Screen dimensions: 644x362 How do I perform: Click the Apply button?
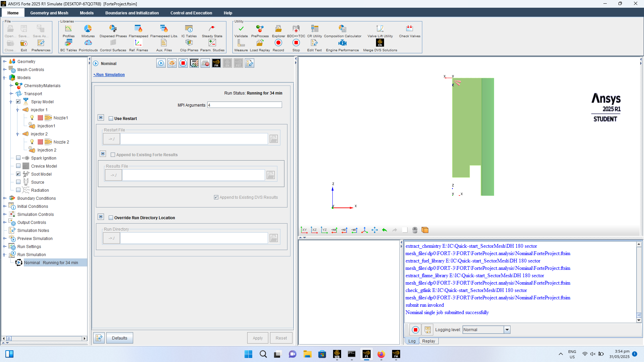click(x=258, y=338)
